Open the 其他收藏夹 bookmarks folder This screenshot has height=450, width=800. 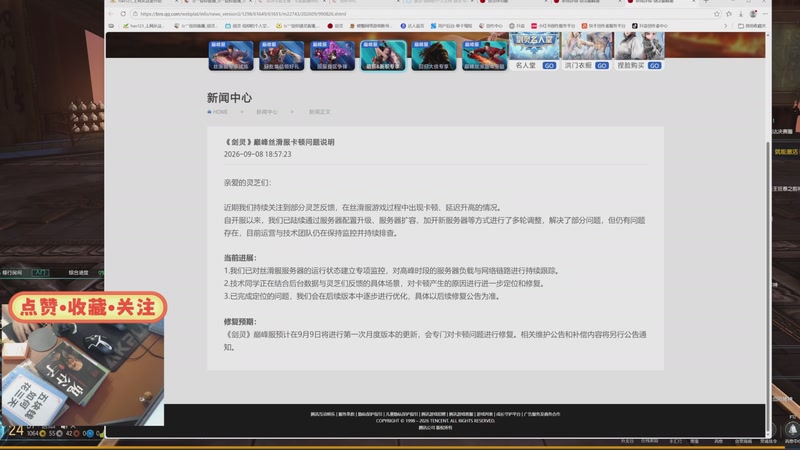752,26
